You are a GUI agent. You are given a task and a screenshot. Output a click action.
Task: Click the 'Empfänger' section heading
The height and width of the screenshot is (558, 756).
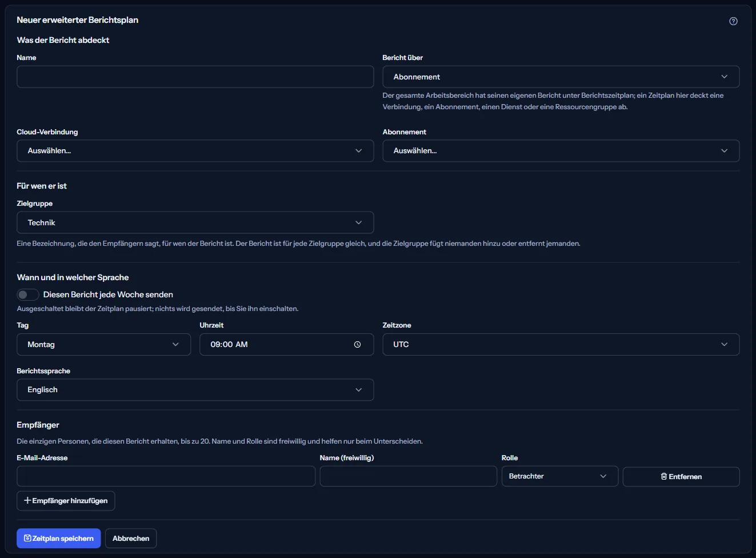coord(38,425)
